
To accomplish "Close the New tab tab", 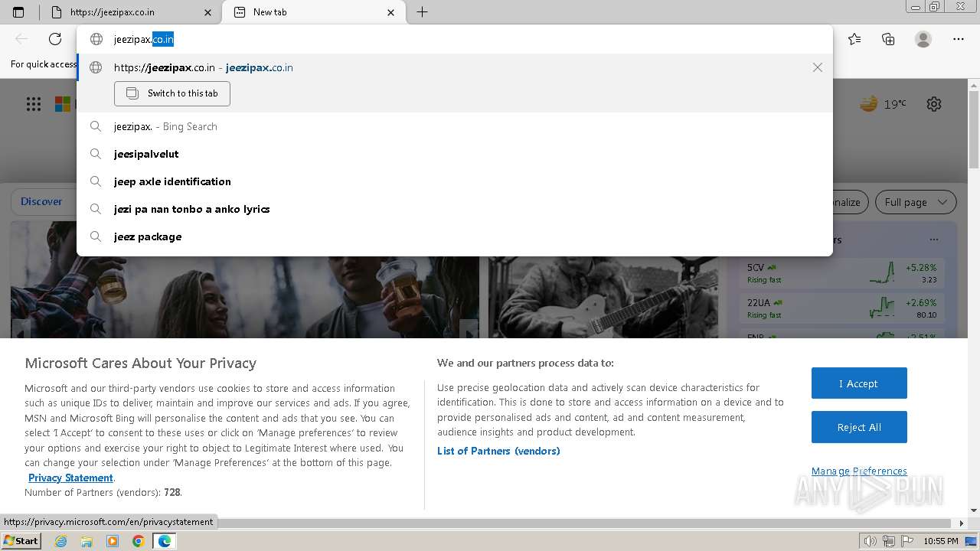I will [391, 12].
